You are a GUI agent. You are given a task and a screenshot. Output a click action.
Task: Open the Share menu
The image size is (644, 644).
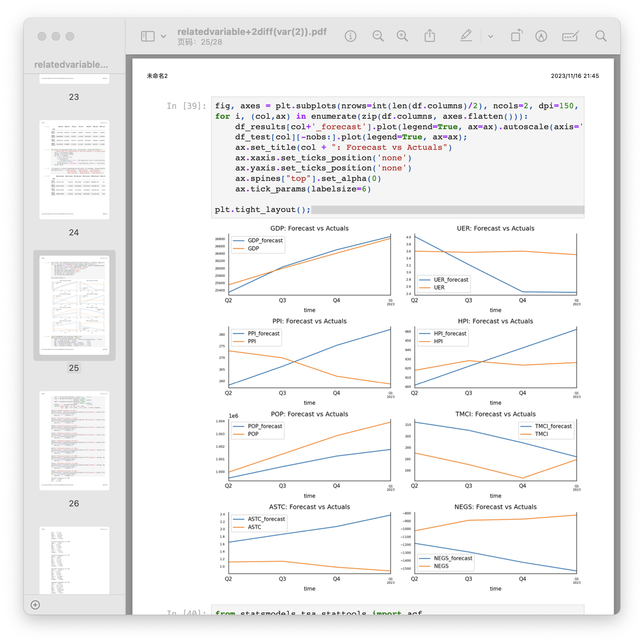430,36
